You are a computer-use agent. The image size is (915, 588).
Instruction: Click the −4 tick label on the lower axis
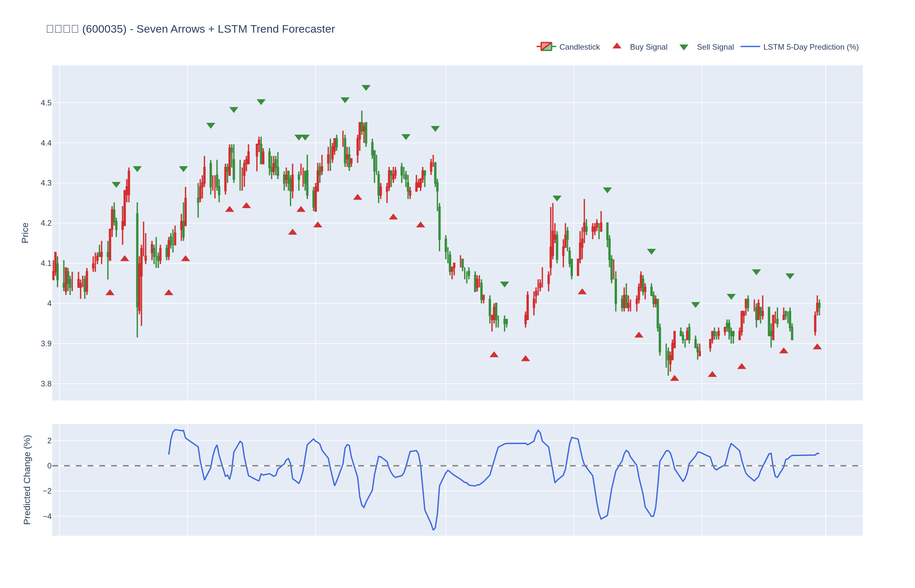(x=47, y=516)
